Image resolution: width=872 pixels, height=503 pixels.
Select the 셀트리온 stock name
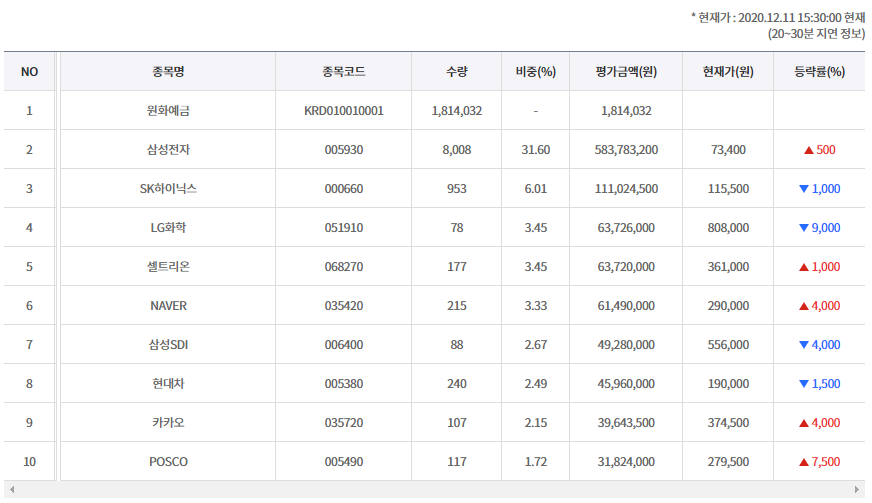[168, 267]
